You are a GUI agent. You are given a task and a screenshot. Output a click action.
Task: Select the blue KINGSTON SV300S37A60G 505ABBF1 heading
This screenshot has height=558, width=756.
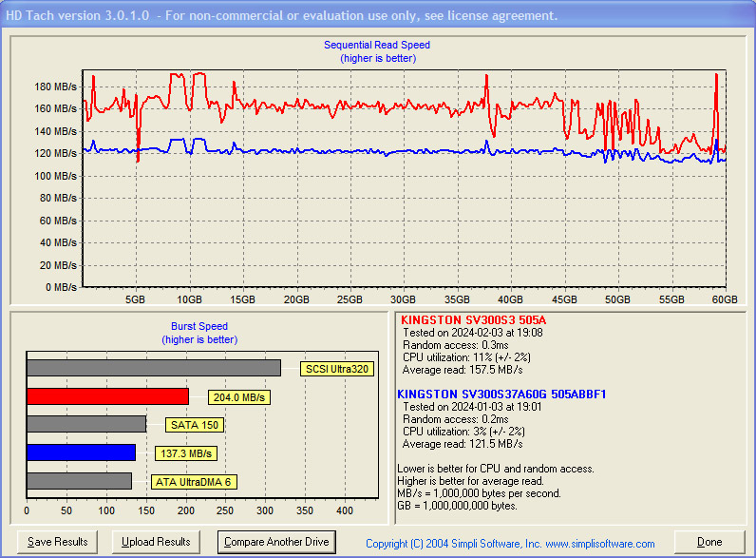(x=501, y=394)
